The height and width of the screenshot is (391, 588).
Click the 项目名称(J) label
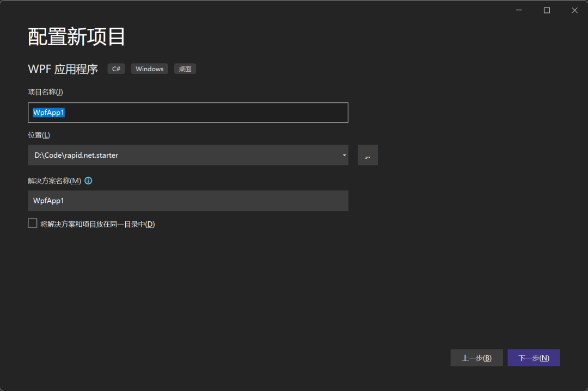click(45, 92)
